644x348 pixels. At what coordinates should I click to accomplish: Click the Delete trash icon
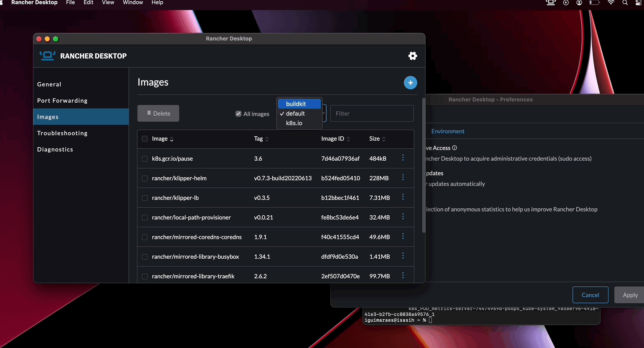[x=149, y=113]
